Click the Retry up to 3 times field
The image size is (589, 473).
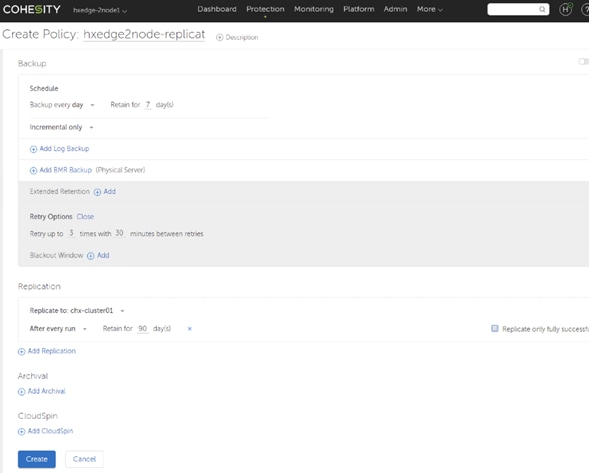(71, 233)
